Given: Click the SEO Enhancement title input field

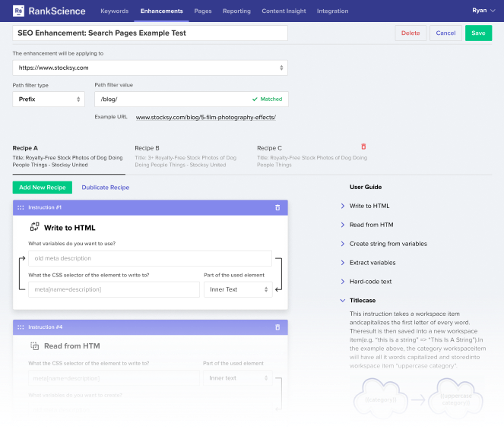Looking at the screenshot, I should [150, 33].
